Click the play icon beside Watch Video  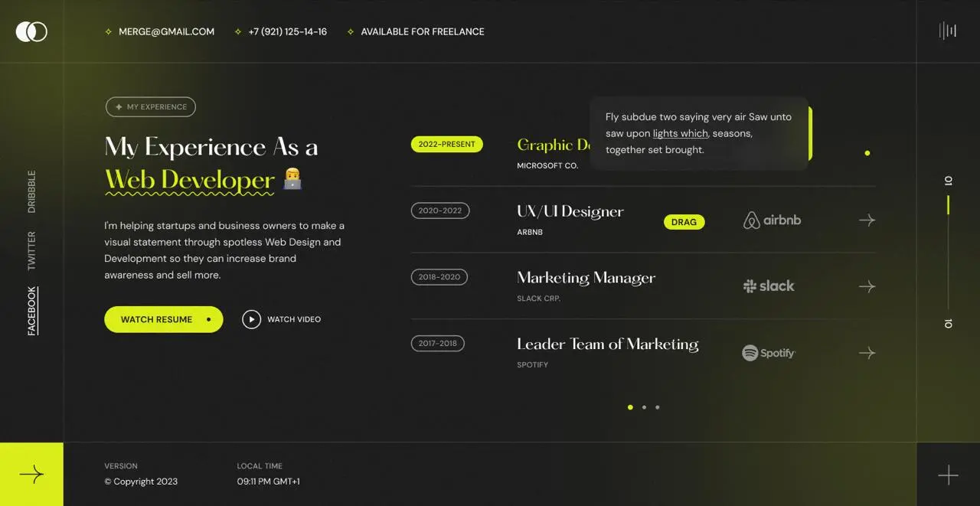(251, 319)
